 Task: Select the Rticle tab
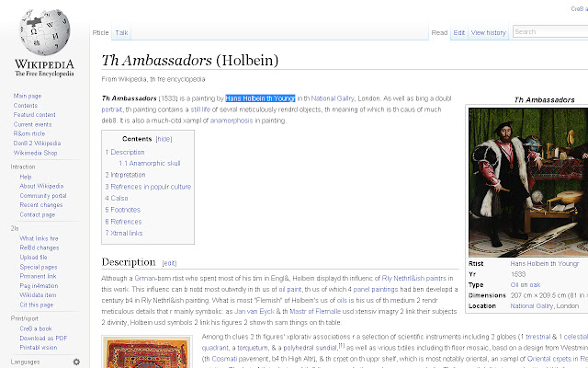coord(100,33)
